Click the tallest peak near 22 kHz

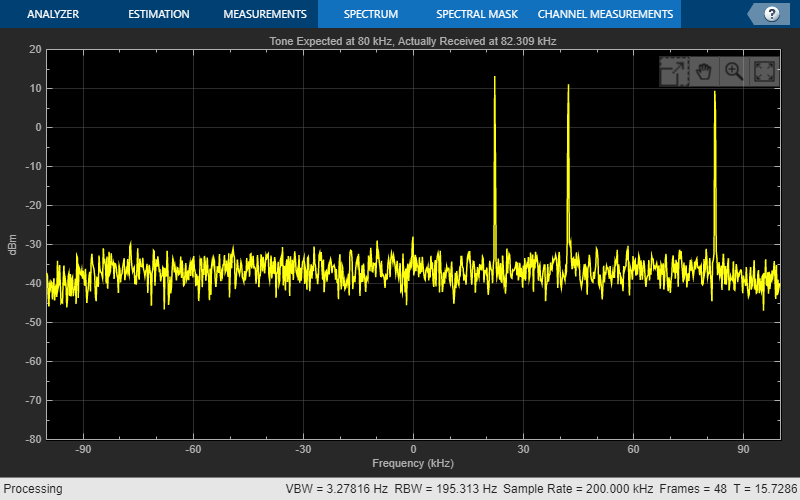point(494,80)
